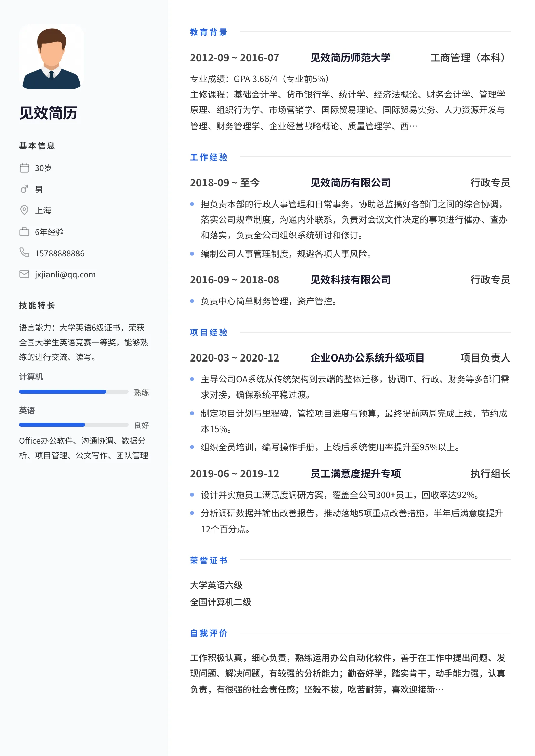Click the 熟练 proficiency label
The image size is (535, 756).
click(141, 392)
